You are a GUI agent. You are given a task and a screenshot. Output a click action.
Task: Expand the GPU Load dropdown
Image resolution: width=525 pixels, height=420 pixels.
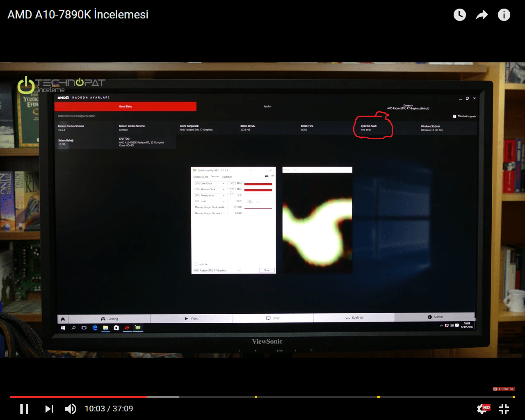tap(224, 201)
